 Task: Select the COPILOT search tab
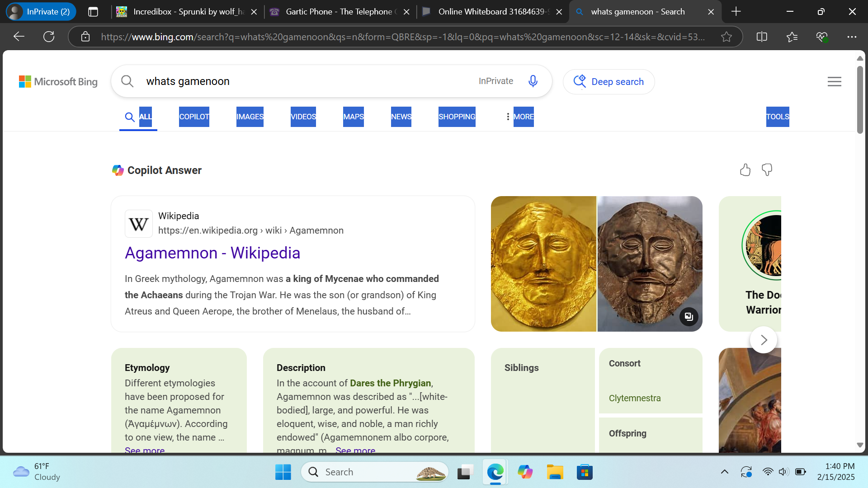[194, 117]
